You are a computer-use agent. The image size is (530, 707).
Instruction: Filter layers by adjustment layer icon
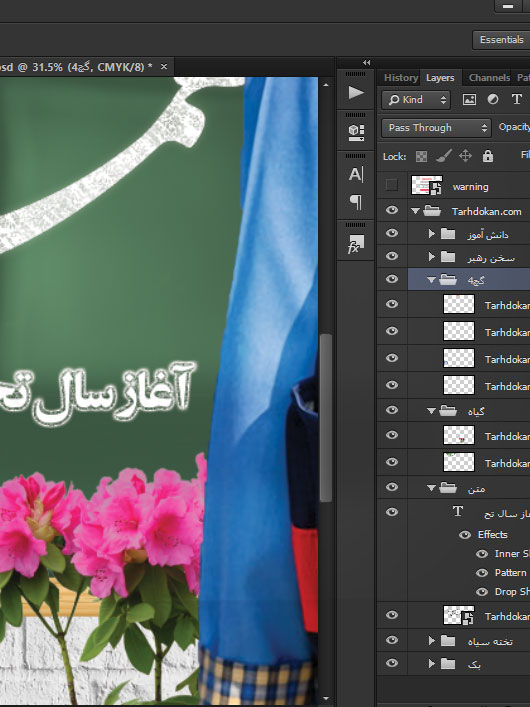click(x=493, y=100)
